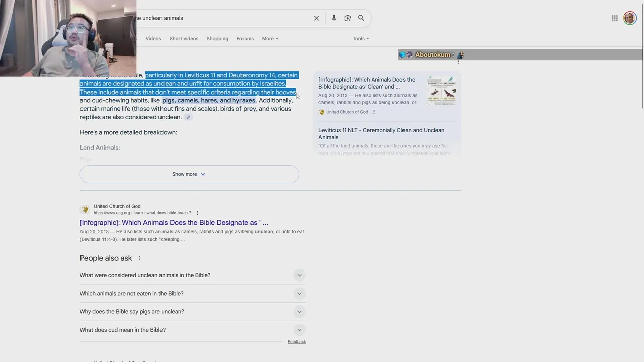
Task: Expand the AI overview with Show more
Action: (x=189, y=174)
